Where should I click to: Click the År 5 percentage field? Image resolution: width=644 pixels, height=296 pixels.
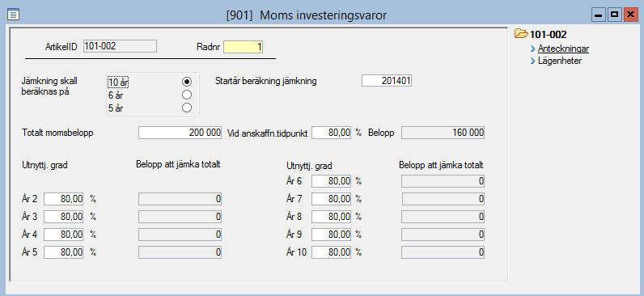64,252
